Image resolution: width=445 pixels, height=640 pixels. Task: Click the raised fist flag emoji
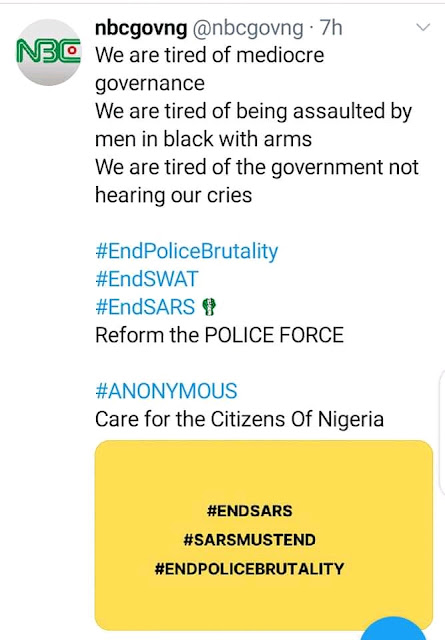tap(209, 307)
